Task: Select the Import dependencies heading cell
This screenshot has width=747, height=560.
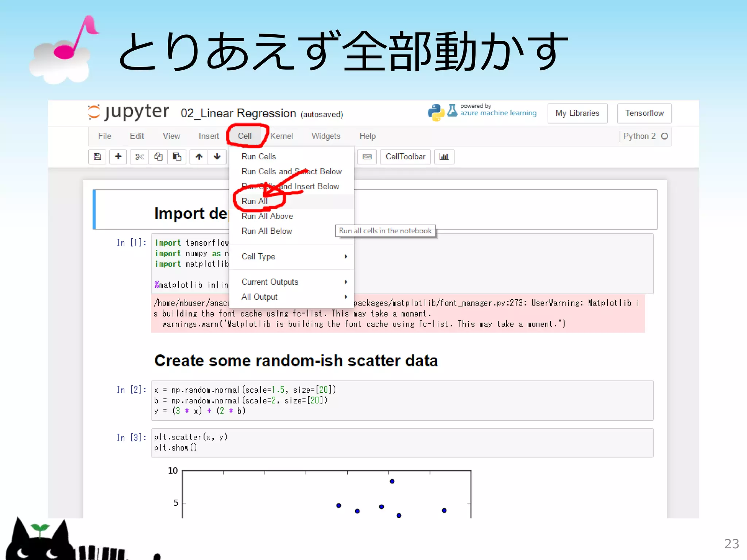Action: coord(375,209)
